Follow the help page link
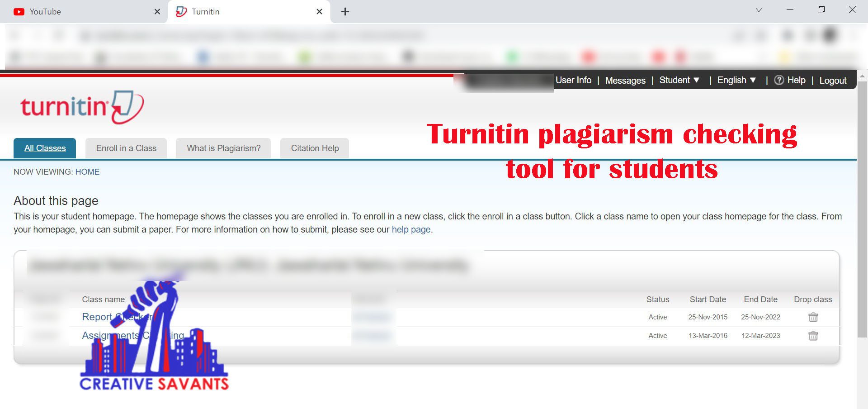This screenshot has height=409, width=868. pyautogui.click(x=411, y=229)
